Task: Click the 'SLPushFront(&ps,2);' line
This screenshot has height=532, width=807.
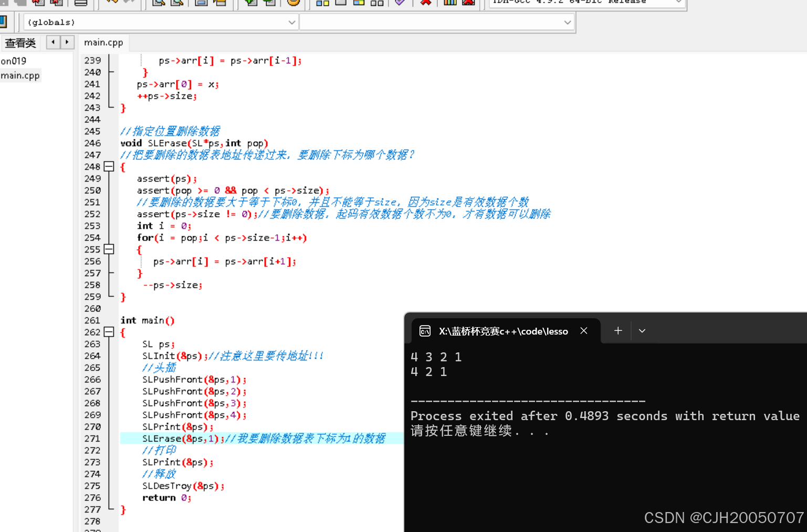Action: (x=194, y=391)
